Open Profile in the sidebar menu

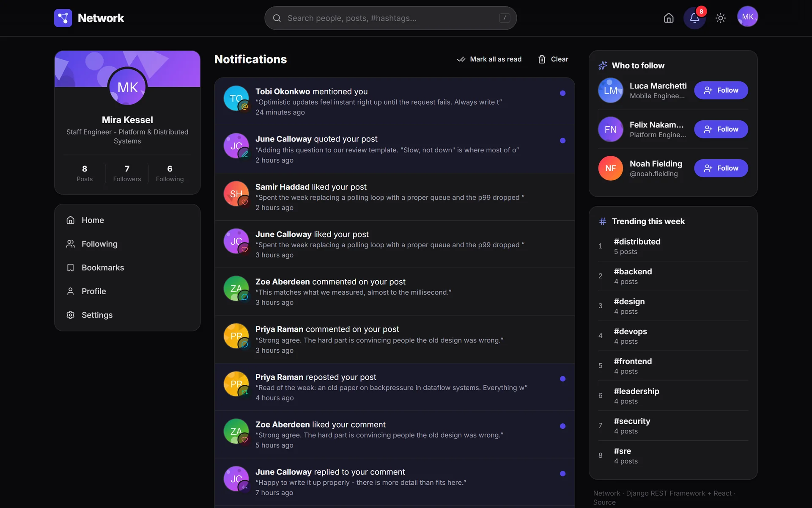click(x=127, y=291)
